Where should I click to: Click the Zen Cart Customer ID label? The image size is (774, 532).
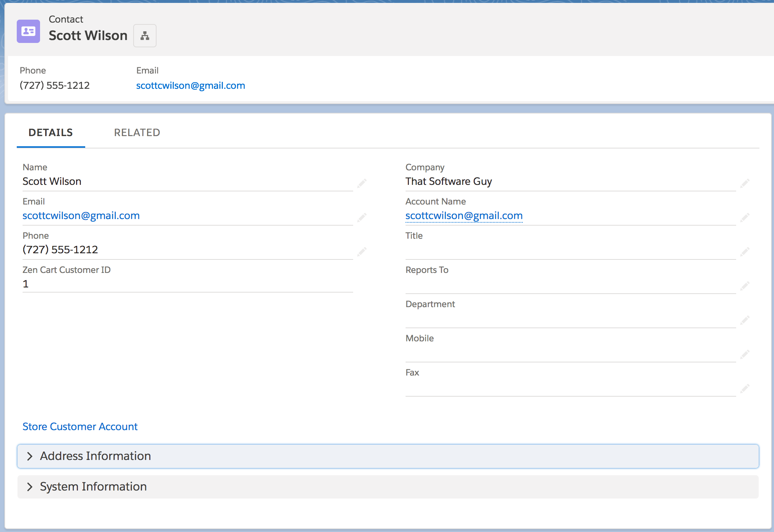tap(67, 270)
